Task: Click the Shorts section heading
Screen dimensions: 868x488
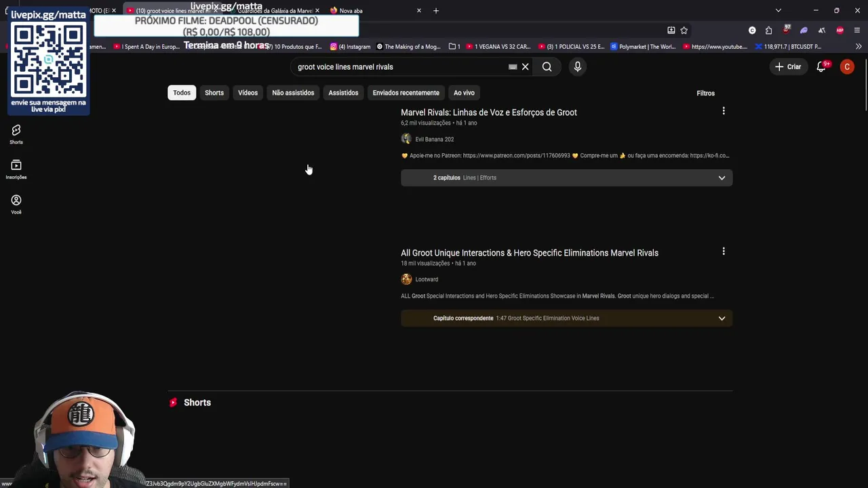Action: [x=197, y=403]
